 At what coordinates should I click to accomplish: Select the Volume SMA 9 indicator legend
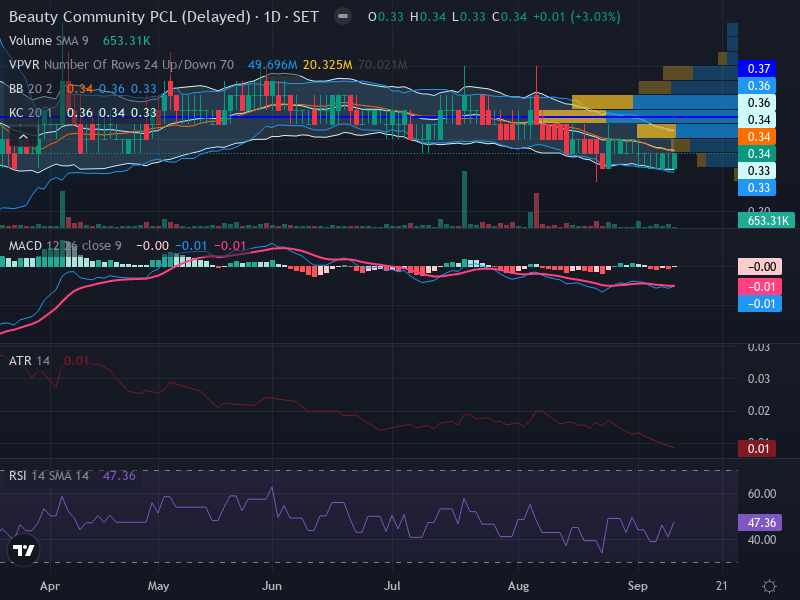tap(48, 41)
